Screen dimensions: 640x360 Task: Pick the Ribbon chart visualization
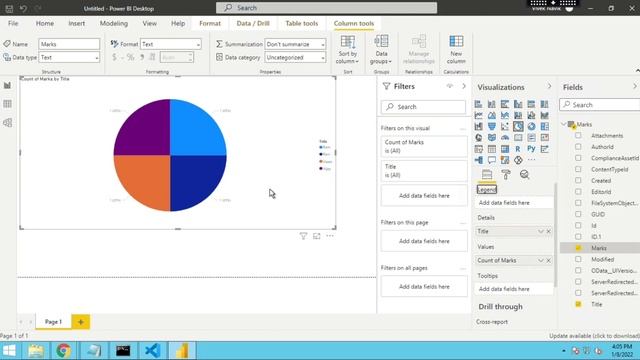[544, 116]
